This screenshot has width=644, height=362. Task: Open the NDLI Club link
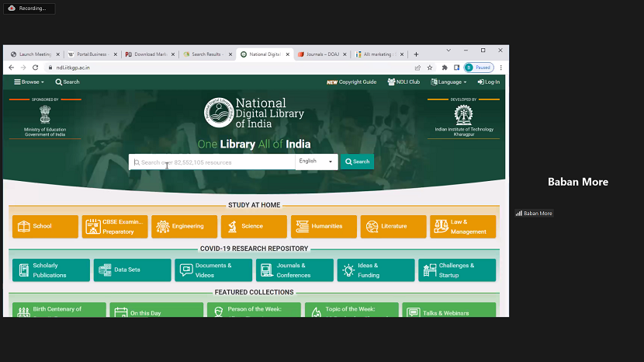(x=403, y=82)
